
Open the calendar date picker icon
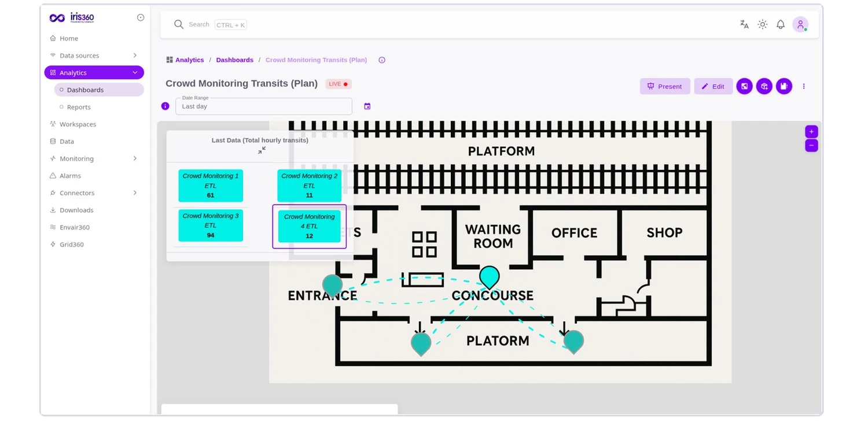(x=367, y=106)
